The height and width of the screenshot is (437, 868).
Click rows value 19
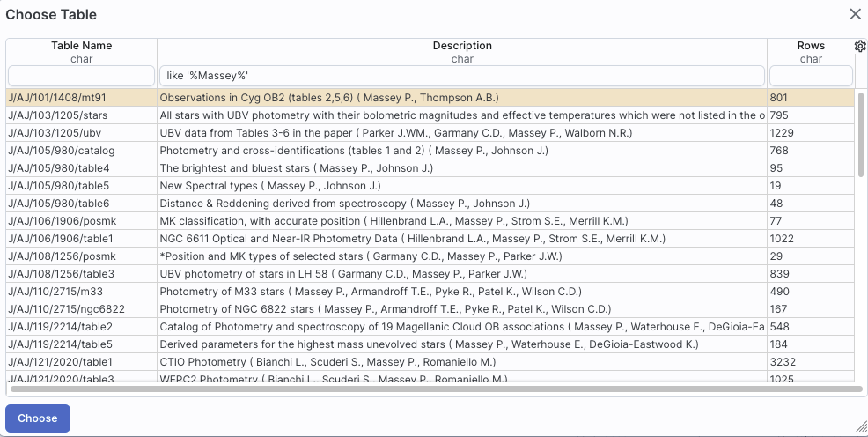coord(776,186)
